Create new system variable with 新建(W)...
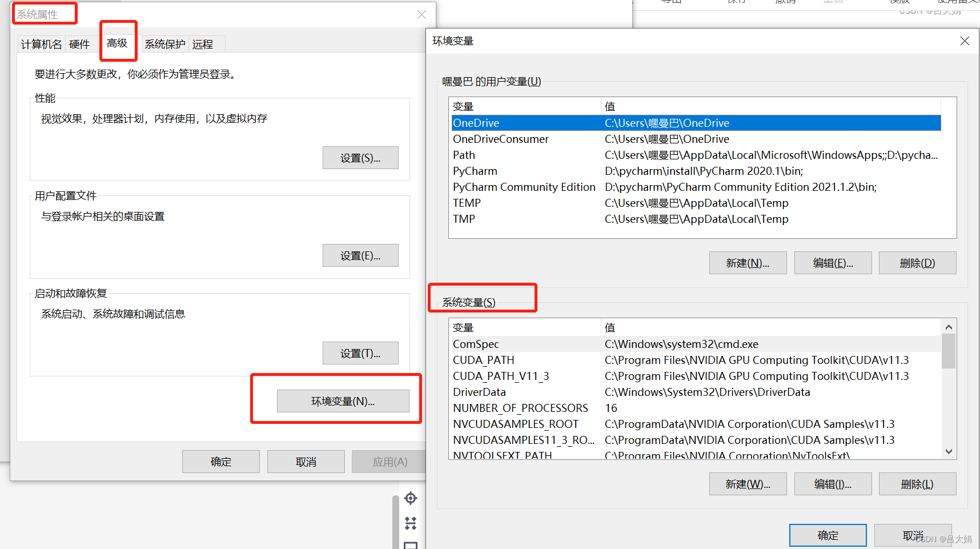 (748, 484)
